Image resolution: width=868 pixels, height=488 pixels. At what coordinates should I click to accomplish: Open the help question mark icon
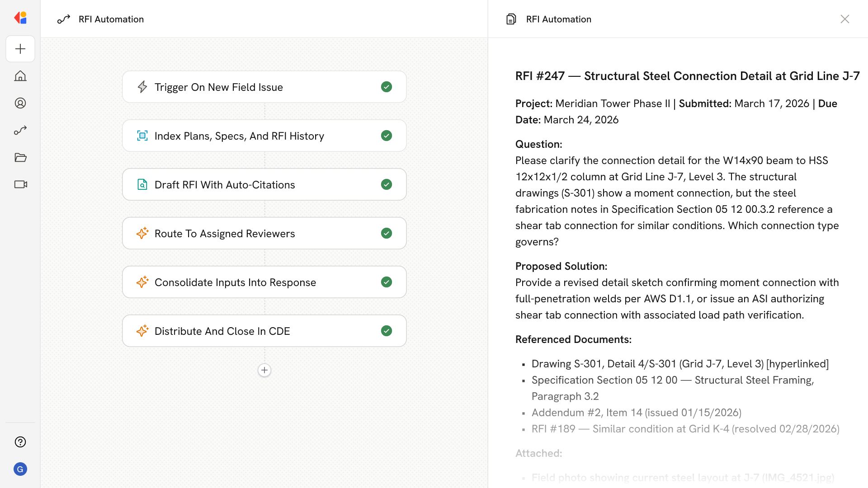(20, 442)
